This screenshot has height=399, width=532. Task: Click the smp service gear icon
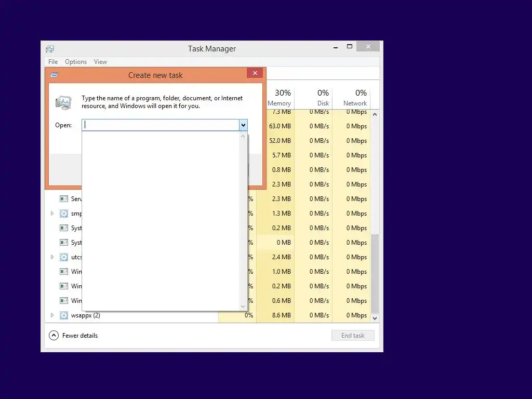pos(64,214)
